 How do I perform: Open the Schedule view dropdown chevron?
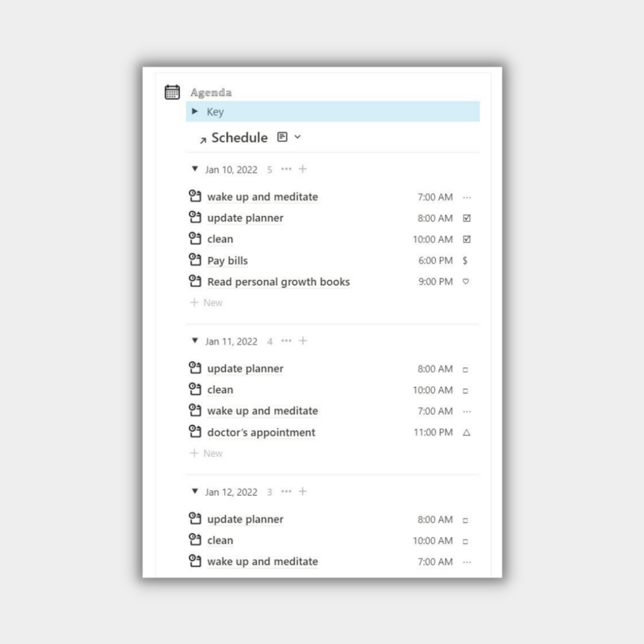pos(298,136)
